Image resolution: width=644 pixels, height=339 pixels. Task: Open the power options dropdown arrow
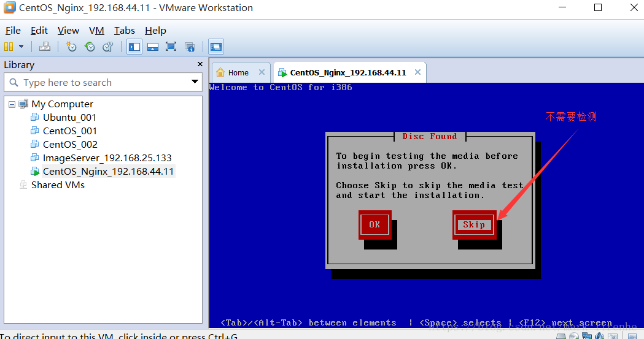[x=21, y=47]
